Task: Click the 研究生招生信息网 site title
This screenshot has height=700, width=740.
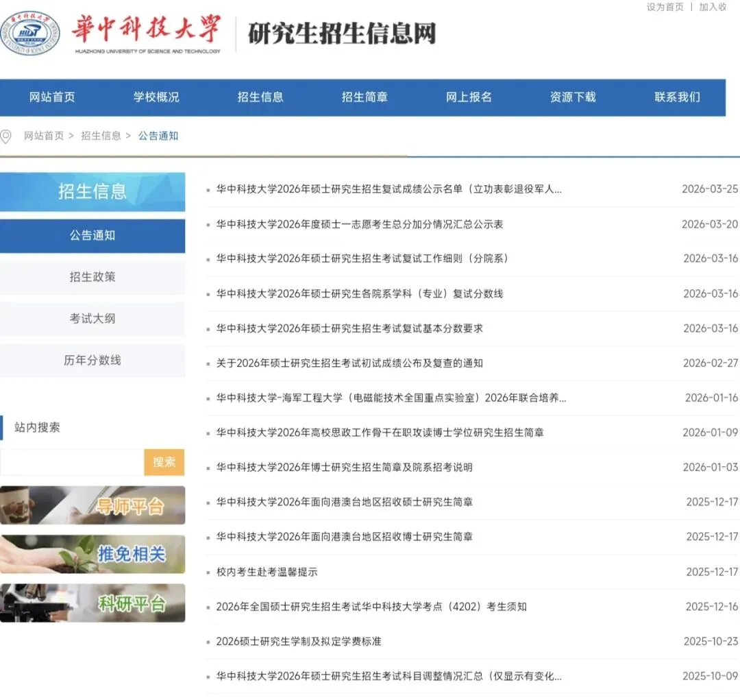Action: pos(342,34)
